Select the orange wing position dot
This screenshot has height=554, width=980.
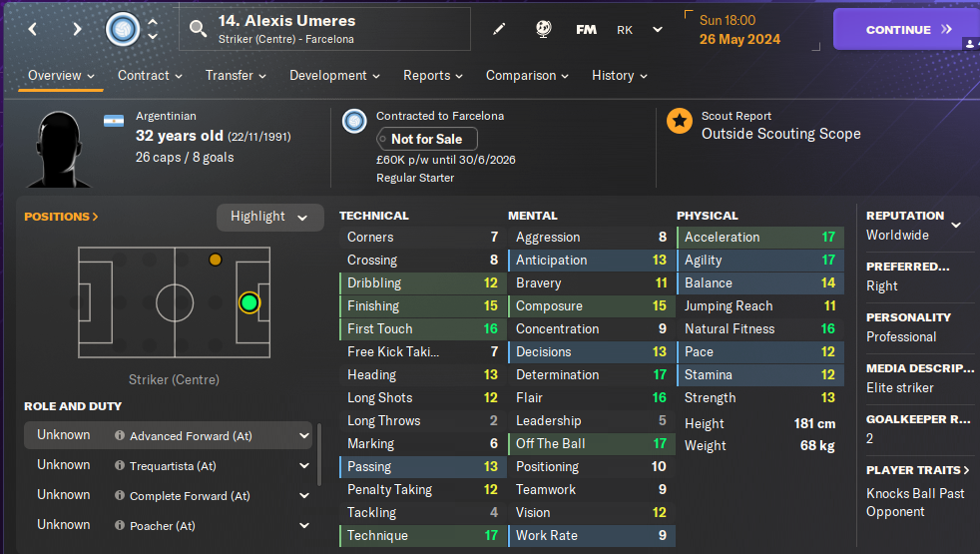216,260
